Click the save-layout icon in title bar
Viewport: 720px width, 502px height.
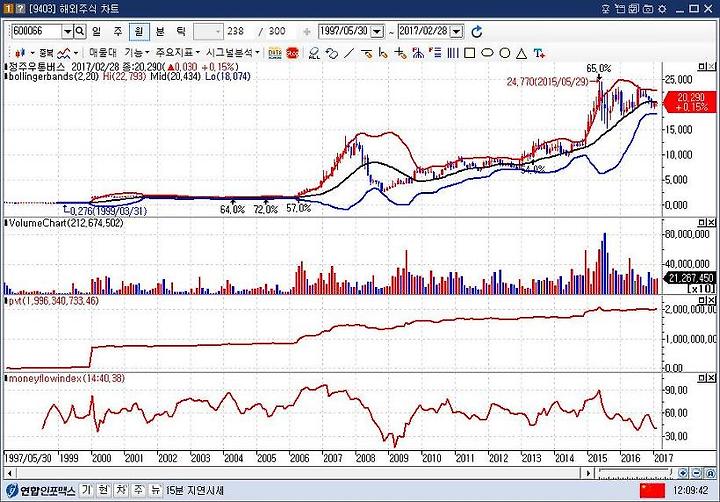pyautogui.click(x=635, y=8)
